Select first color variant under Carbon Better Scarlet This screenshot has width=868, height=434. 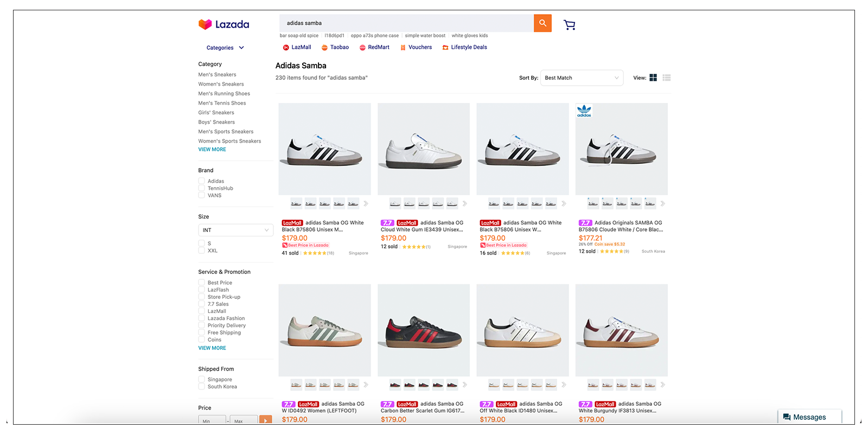[395, 385]
